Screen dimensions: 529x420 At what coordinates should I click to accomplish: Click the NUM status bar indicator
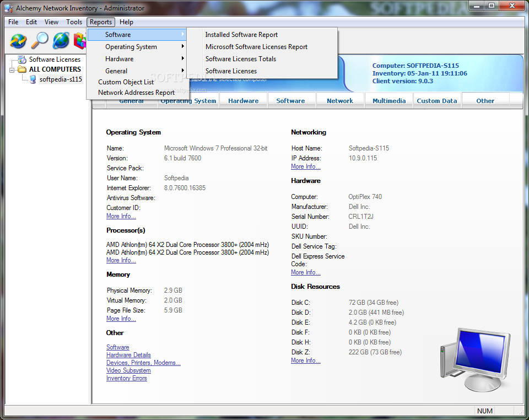(x=485, y=411)
